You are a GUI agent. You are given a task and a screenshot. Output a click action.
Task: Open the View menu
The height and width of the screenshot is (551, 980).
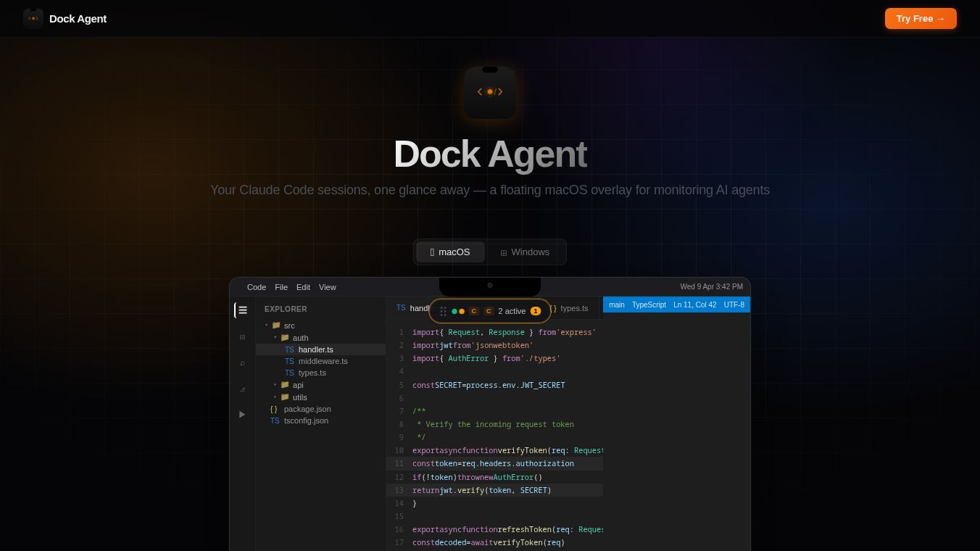[x=327, y=287]
